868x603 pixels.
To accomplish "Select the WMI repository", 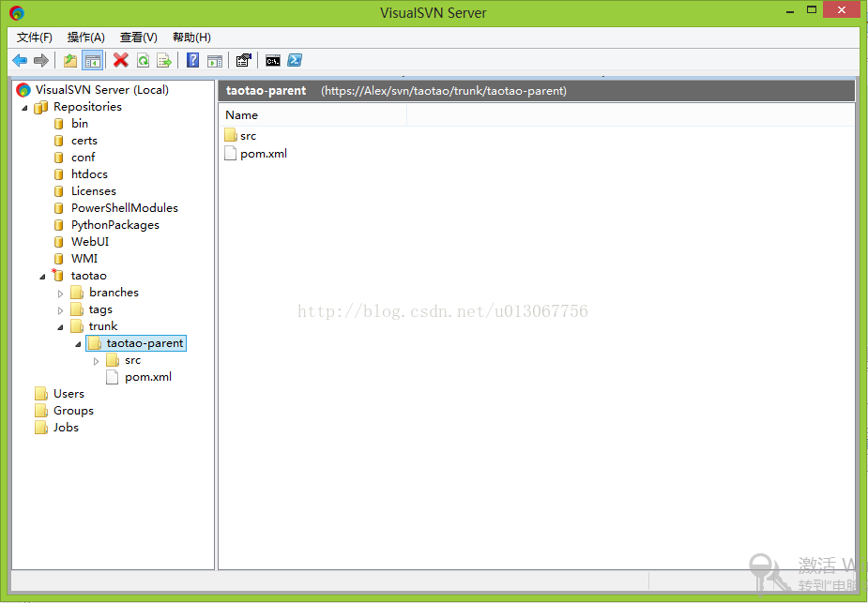I will (x=84, y=258).
